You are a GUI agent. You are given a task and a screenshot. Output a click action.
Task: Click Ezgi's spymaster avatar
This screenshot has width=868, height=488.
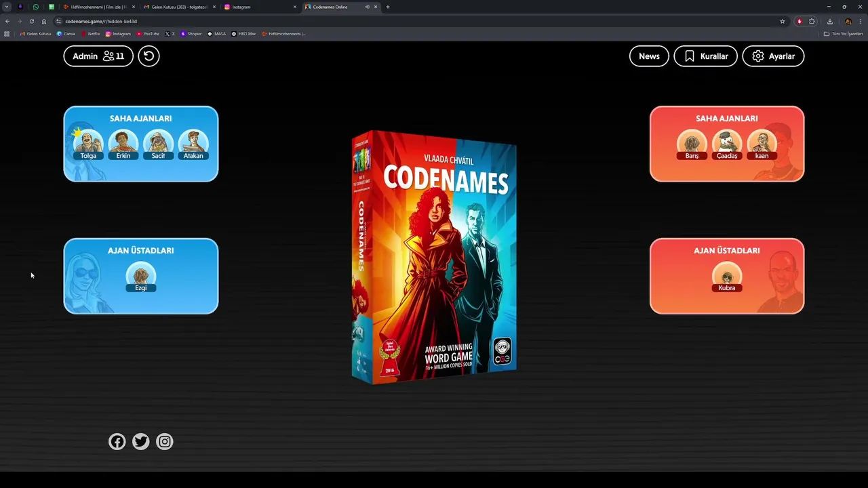(x=141, y=275)
